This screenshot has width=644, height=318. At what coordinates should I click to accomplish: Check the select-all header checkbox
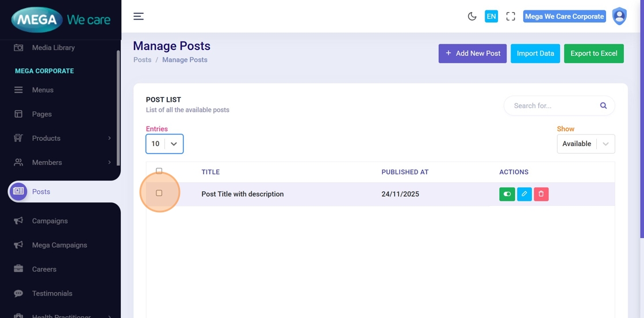pos(159,171)
